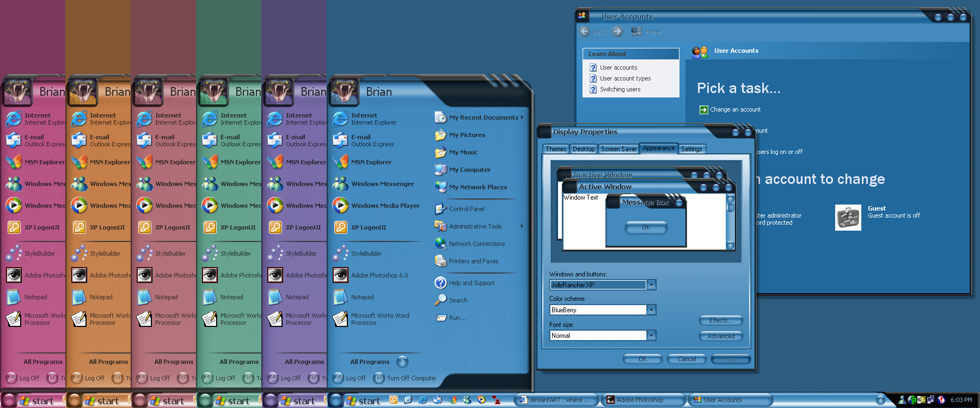Open Network Connections

pyautogui.click(x=470, y=244)
